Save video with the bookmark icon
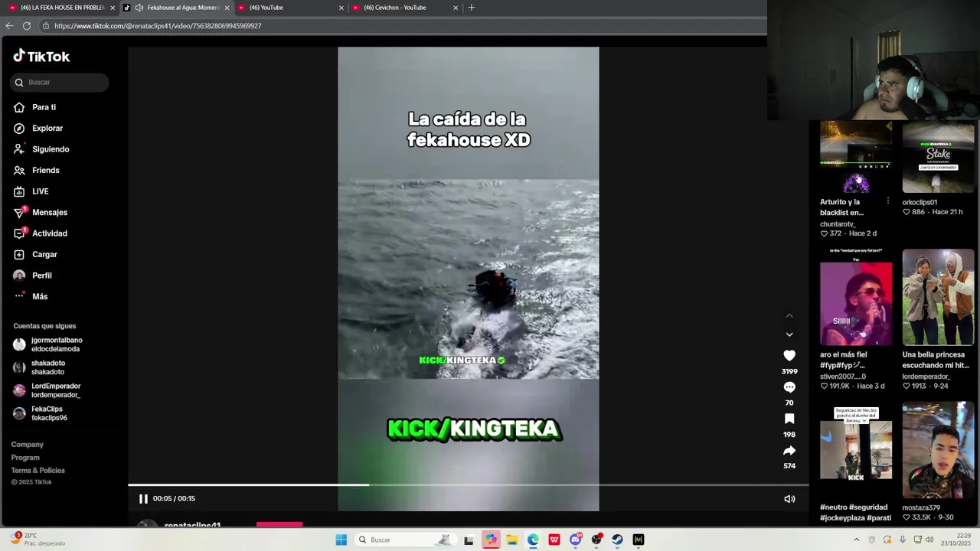This screenshot has height=551, width=980. coord(789,419)
